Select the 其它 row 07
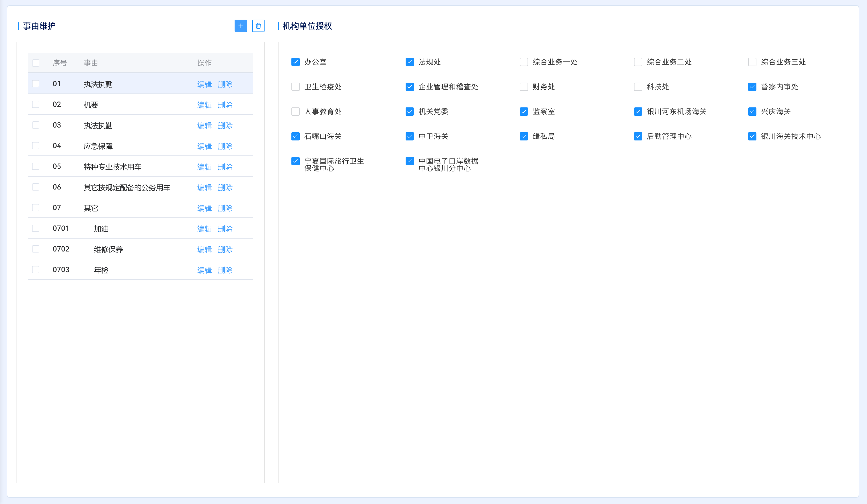This screenshot has width=867, height=504. point(36,208)
